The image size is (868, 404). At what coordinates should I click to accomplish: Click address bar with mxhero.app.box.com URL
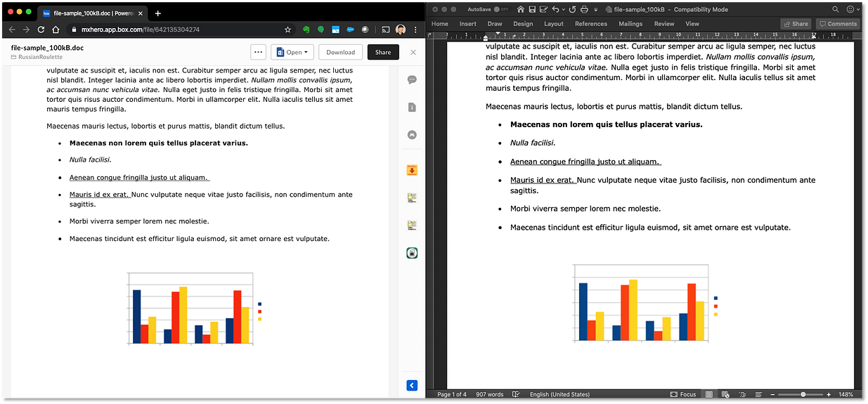tap(179, 30)
